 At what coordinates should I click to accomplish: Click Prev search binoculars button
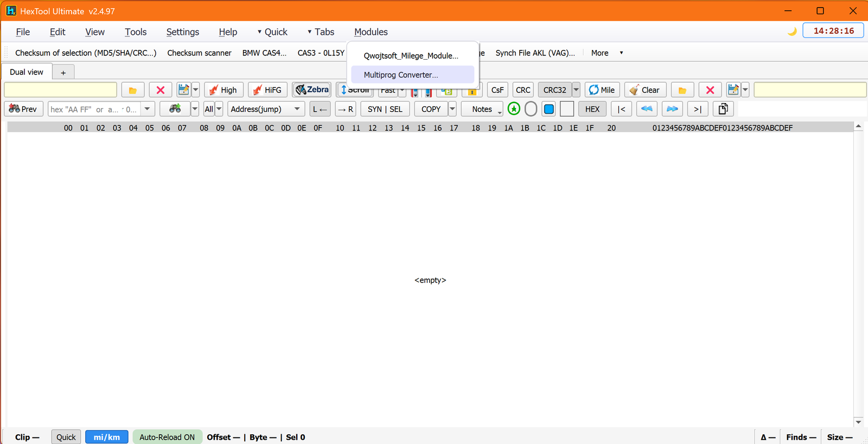coord(24,109)
